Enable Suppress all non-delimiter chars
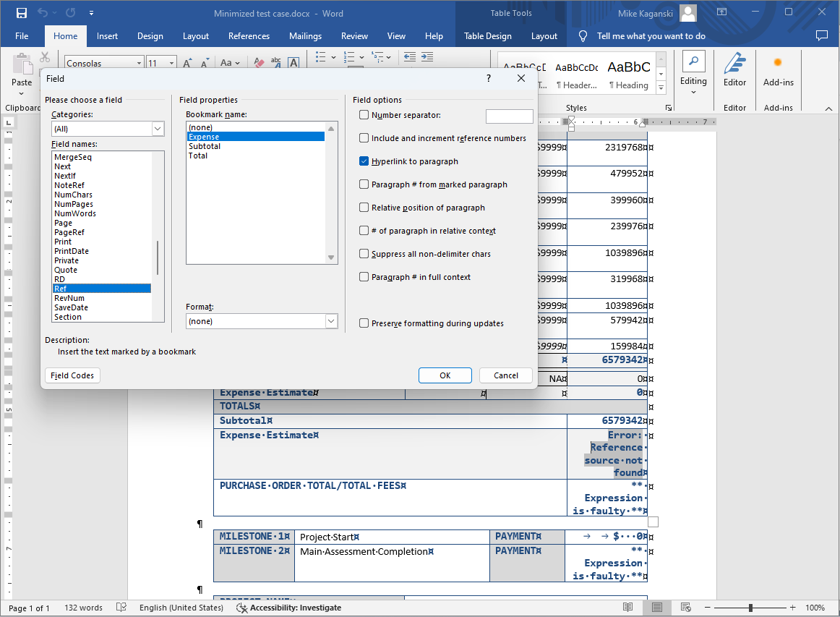Viewport: 840px width, 617px height. 364,254
